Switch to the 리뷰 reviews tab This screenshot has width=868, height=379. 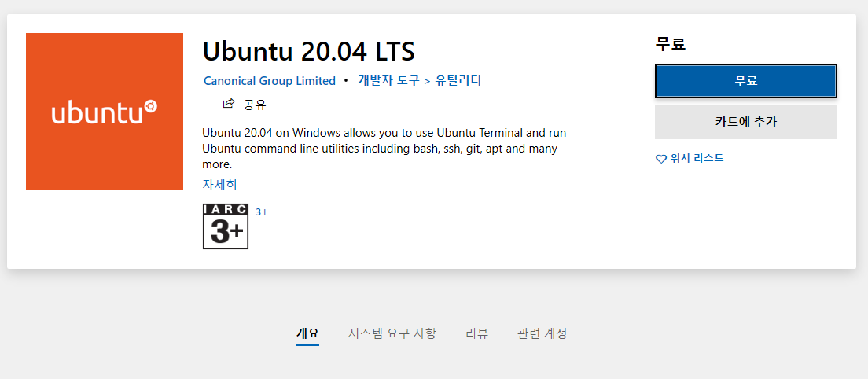476,333
